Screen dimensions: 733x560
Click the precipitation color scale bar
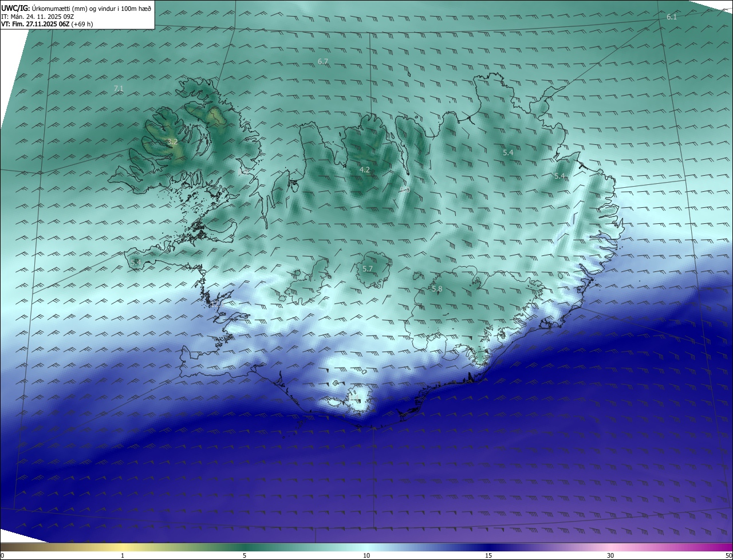[x=366, y=547]
